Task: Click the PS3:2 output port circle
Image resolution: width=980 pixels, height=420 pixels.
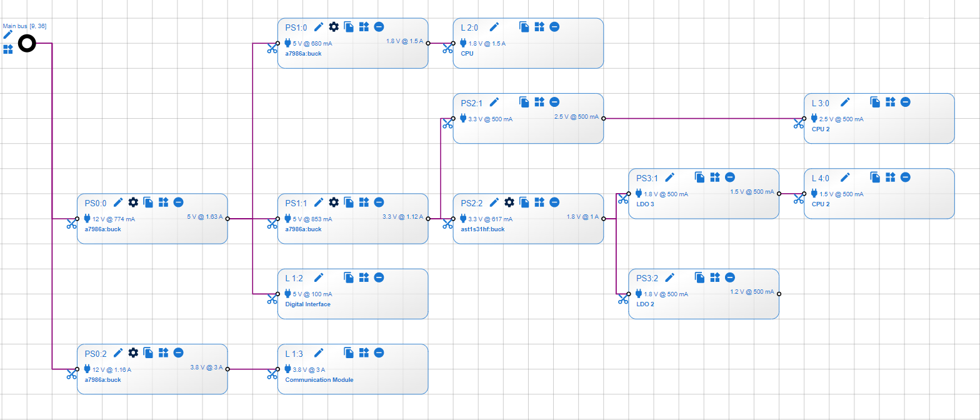Action: [x=779, y=294]
